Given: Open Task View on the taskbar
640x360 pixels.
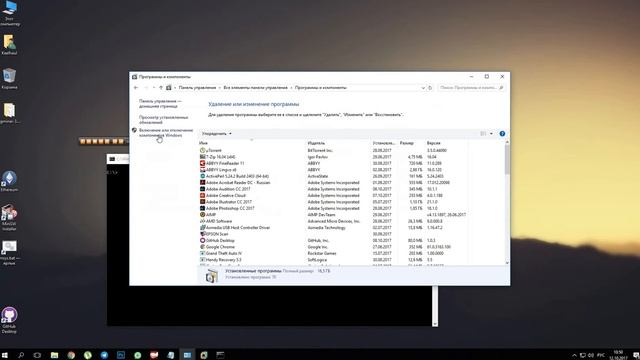Looking at the screenshot, I should pos(37,355).
